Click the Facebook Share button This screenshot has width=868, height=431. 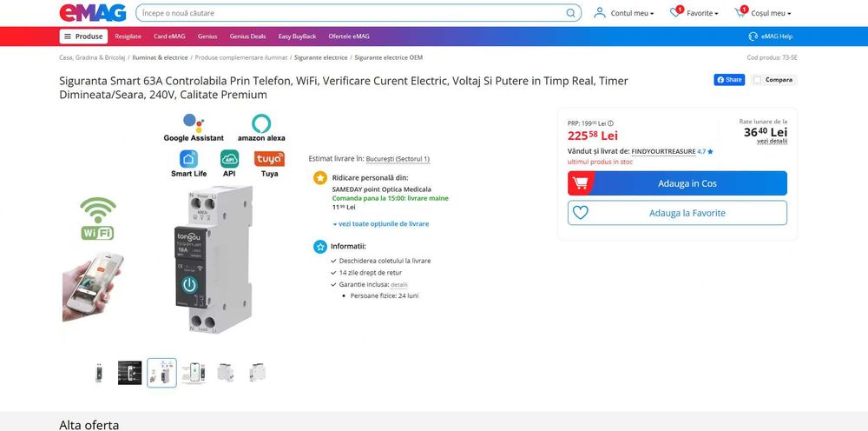(729, 80)
